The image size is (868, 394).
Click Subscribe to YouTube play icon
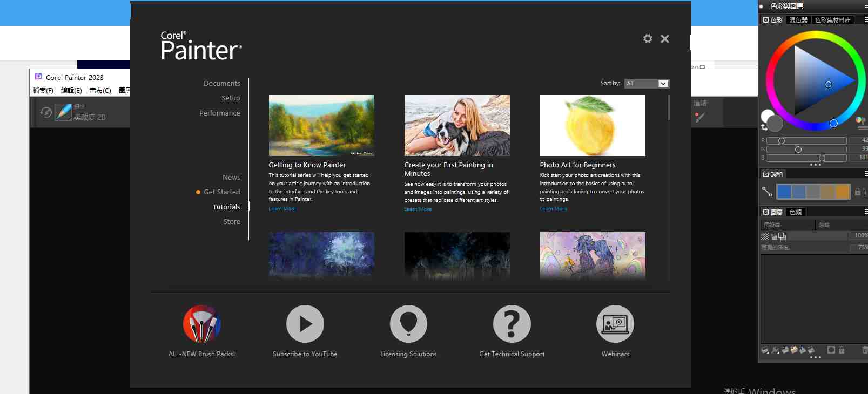point(305,324)
